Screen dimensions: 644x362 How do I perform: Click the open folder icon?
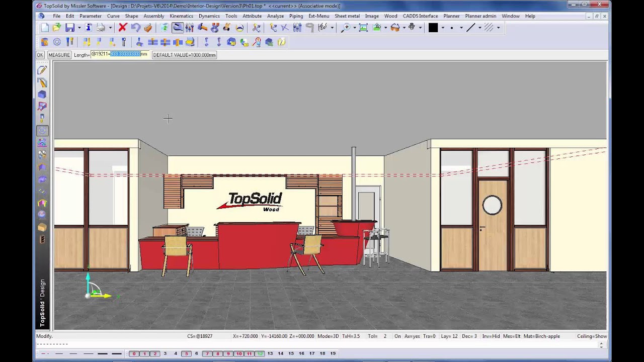(x=57, y=28)
